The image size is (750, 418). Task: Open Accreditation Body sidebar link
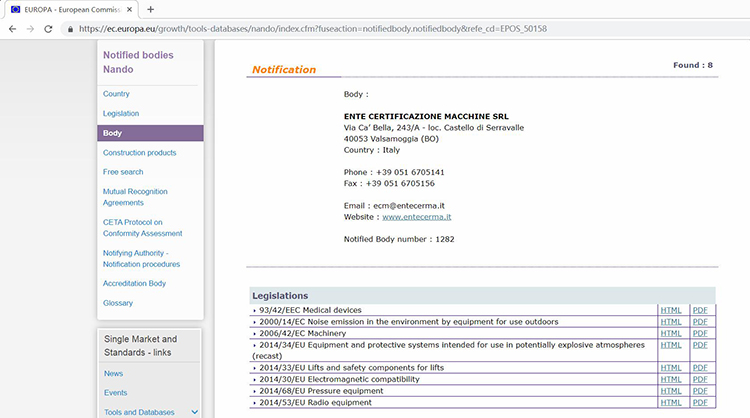(x=134, y=283)
